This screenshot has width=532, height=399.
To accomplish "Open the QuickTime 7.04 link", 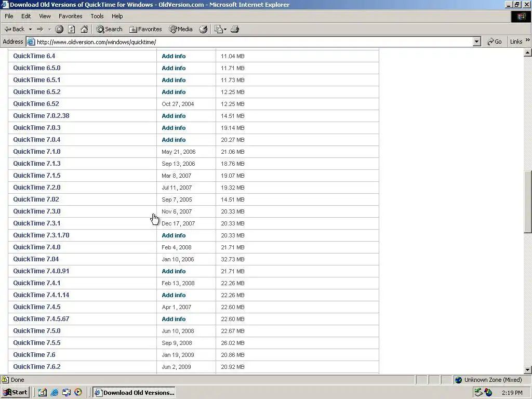I will pyautogui.click(x=36, y=259).
